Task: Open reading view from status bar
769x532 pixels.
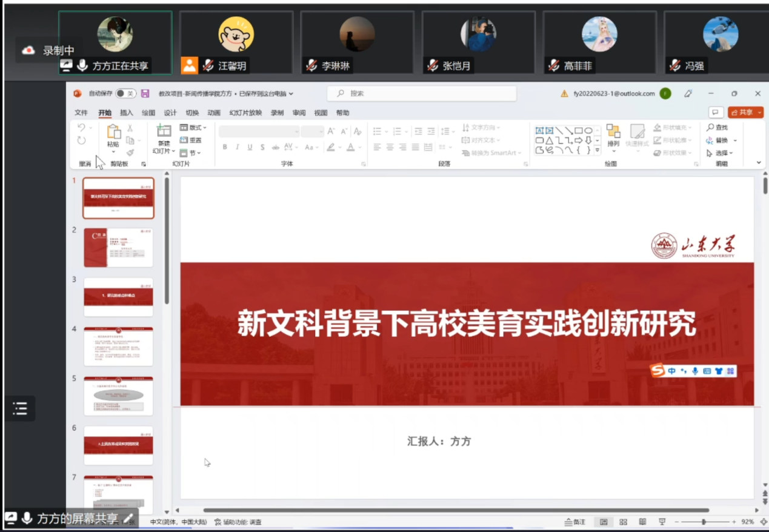Action: [x=642, y=522]
